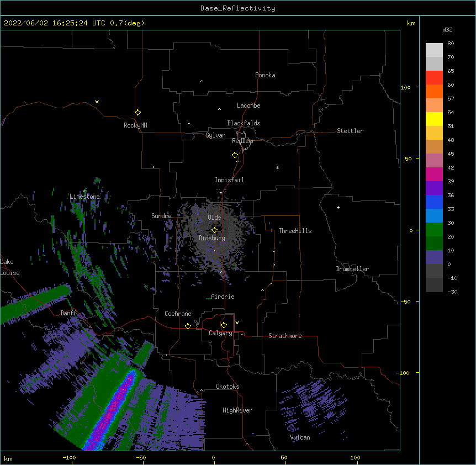
Task: Click the Blackfalds city label
Action: [x=244, y=123]
